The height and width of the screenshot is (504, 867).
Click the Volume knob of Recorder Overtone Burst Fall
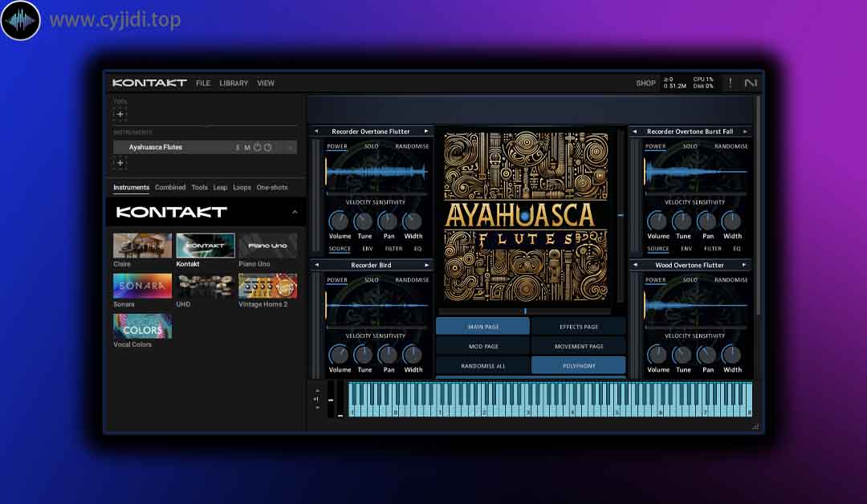[x=657, y=221]
